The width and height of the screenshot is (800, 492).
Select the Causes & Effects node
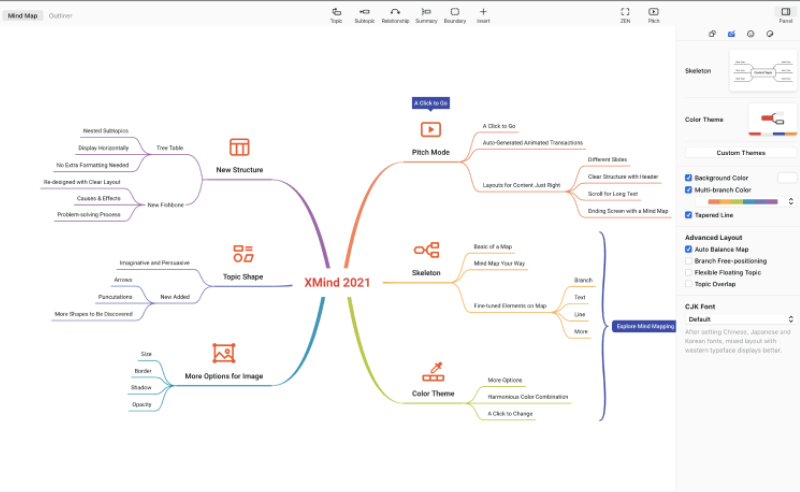(x=98, y=198)
